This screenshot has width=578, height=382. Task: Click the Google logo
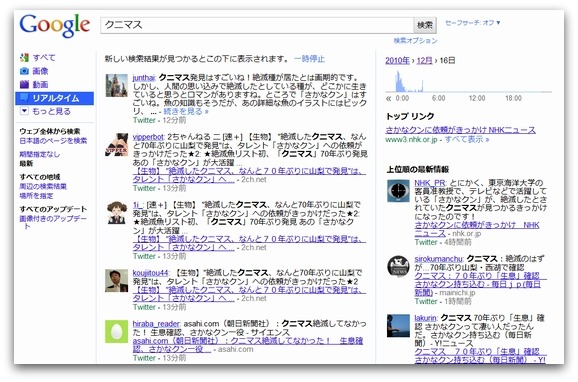click(x=55, y=26)
